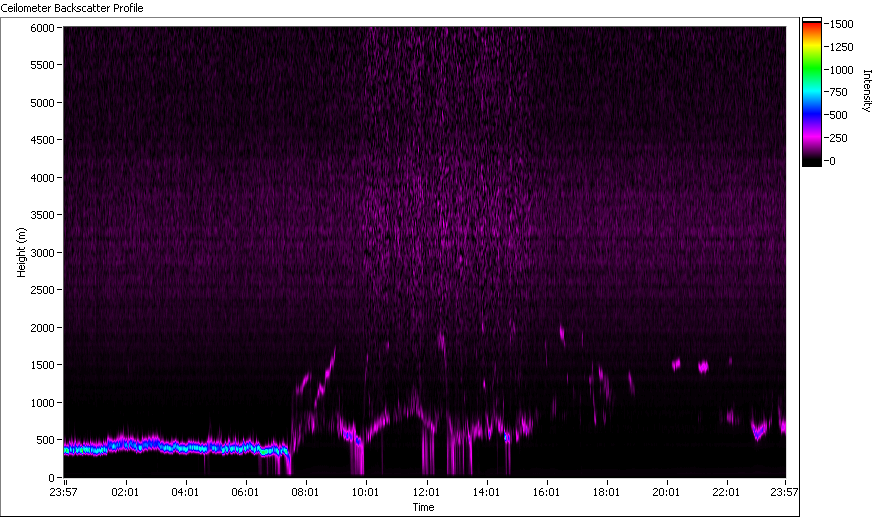The width and height of the screenshot is (876, 517).
Task: Click the 22:01 time axis label
Action: [x=726, y=492]
